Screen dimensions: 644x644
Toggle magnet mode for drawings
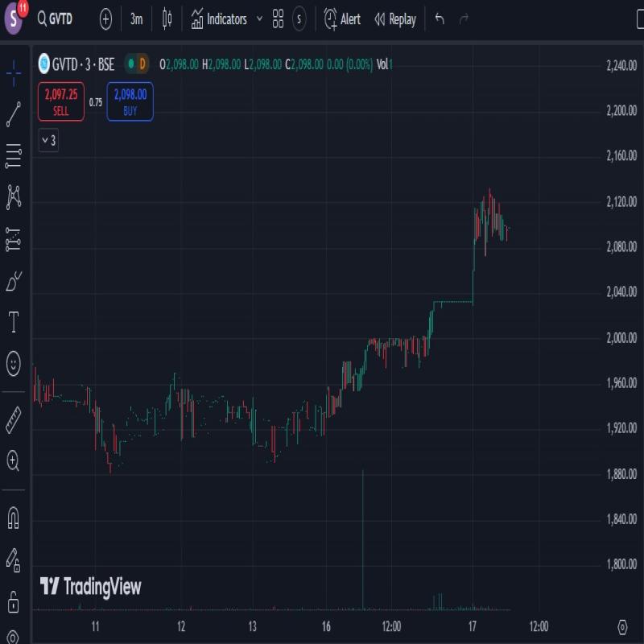click(x=14, y=517)
